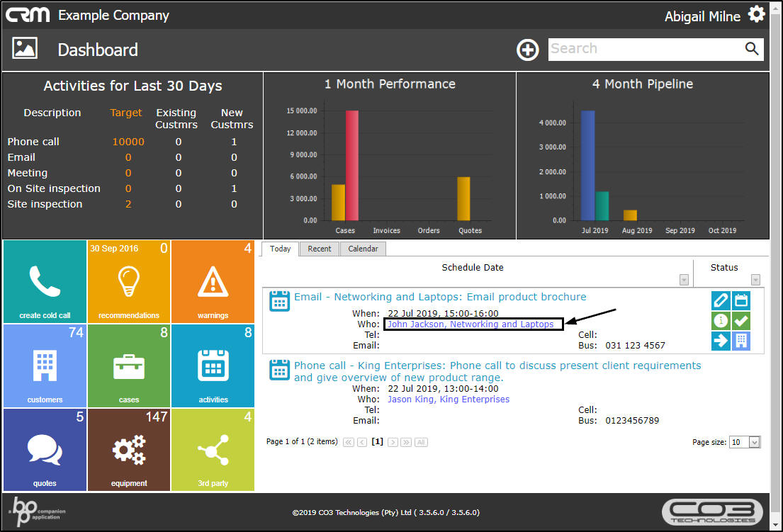Image resolution: width=783 pixels, height=532 pixels.
Task: Open the warnings tile
Action: (x=213, y=281)
